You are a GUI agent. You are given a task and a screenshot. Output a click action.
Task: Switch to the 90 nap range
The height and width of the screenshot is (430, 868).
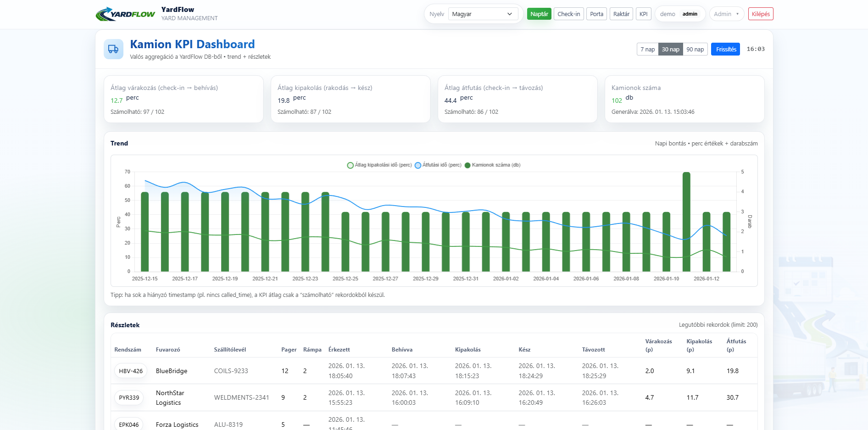[695, 50]
